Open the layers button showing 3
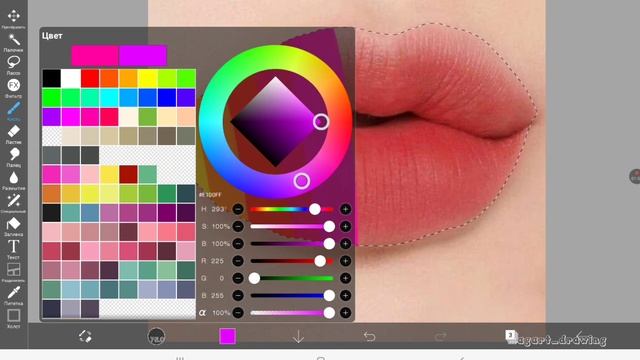 pos(511,336)
